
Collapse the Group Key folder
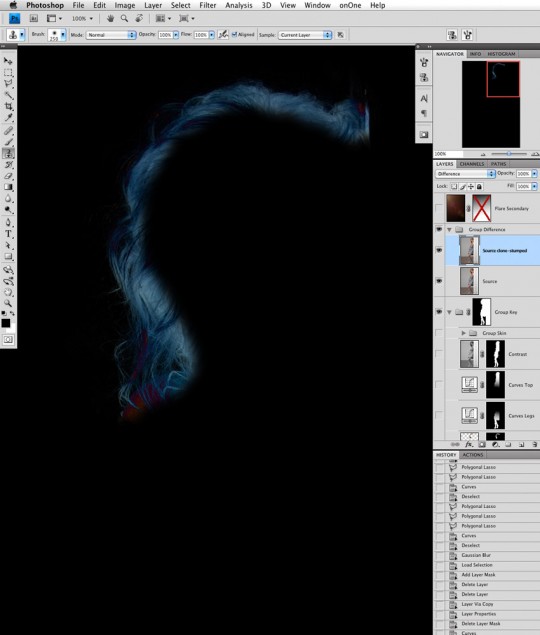(x=449, y=312)
